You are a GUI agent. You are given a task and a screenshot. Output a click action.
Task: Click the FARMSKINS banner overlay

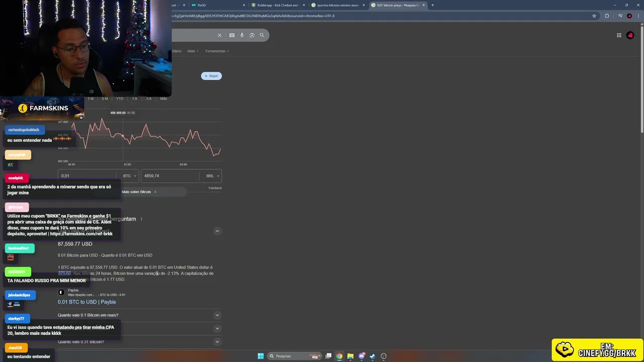pos(42,108)
